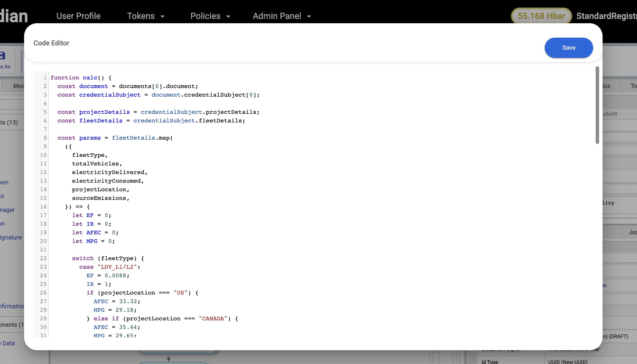The image size is (637, 364).
Task: Click the "CANADA" string on line 29
Action: pos(213,318)
